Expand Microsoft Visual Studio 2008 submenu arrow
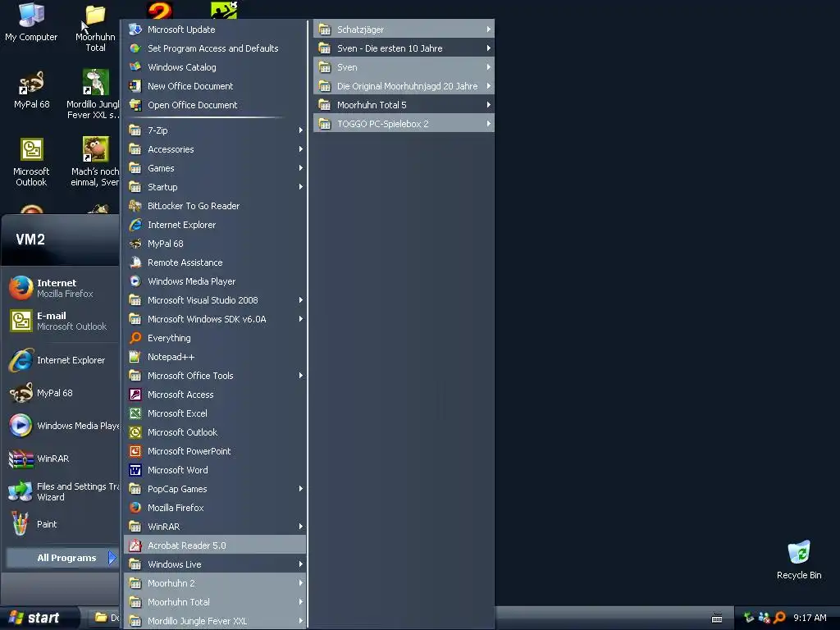This screenshot has width=840, height=630. coord(300,300)
